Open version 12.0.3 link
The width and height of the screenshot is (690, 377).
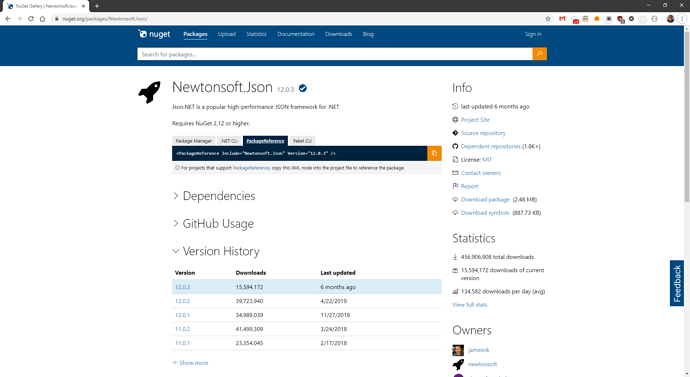pos(183,287)
